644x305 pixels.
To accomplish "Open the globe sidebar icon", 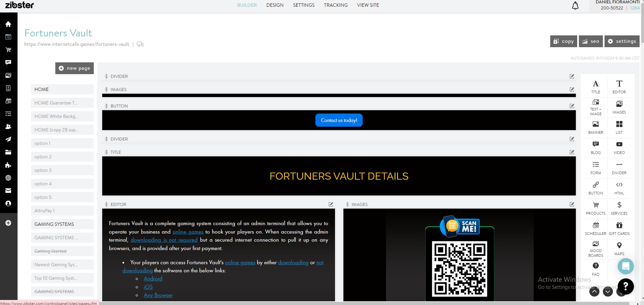I will pyautogui.click(x=8, y=178).
